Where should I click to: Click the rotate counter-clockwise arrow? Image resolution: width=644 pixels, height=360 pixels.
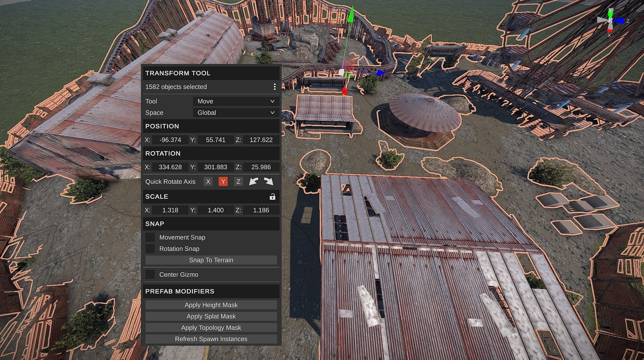pos(254,181)
